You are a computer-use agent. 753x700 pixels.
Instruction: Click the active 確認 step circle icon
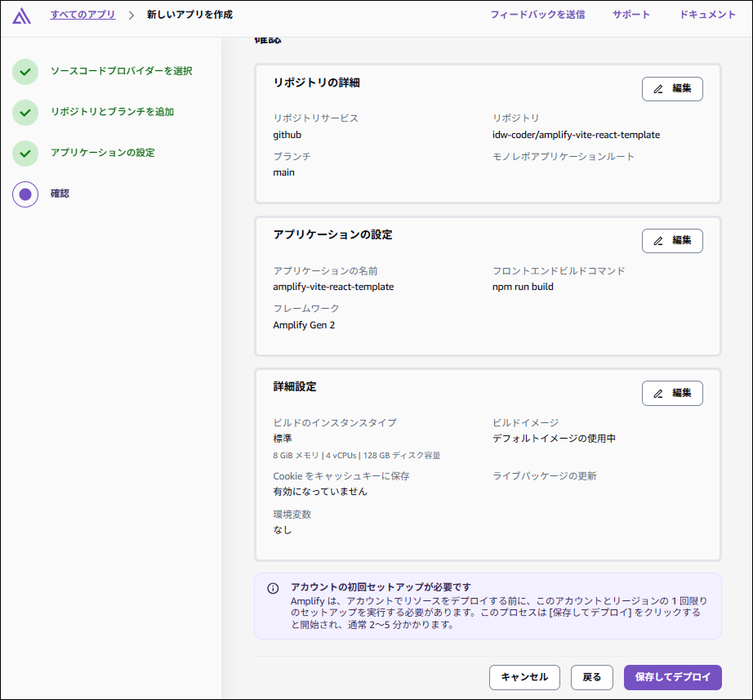click(25, 194)
